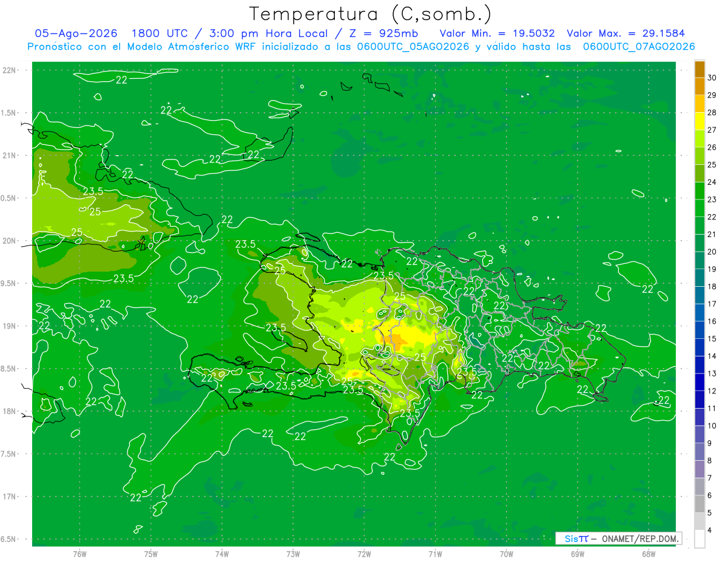Click the "9.5N" latitude axis label
This screenshot has height=562, width=728.
[9, 283]
